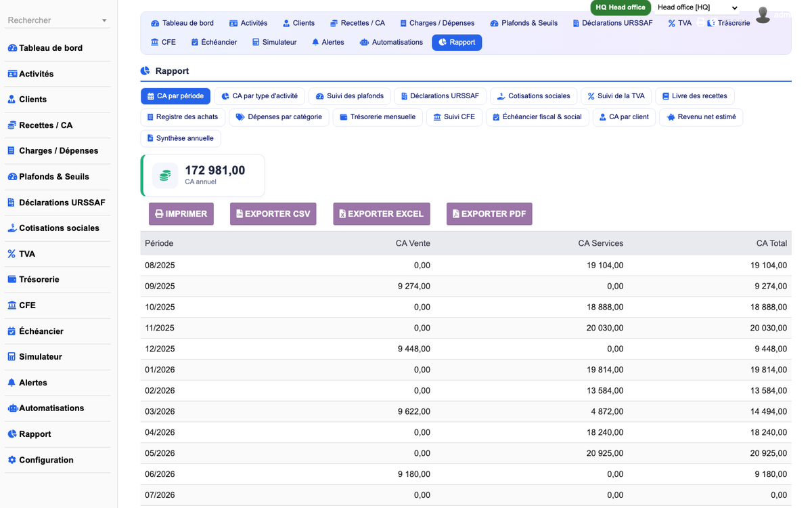This screenshot has width=812, height=508.
Task: Click EXPORTER PDF button
Action: pos(489,214)
